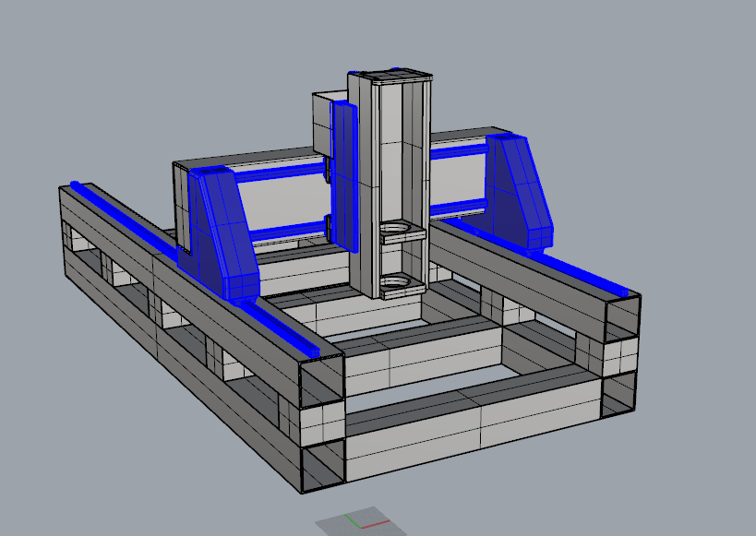Image resolution: width=756 pixels, height=536 pixels.
Task: Click the world axes icon below the model
Action: click(360, 522)
